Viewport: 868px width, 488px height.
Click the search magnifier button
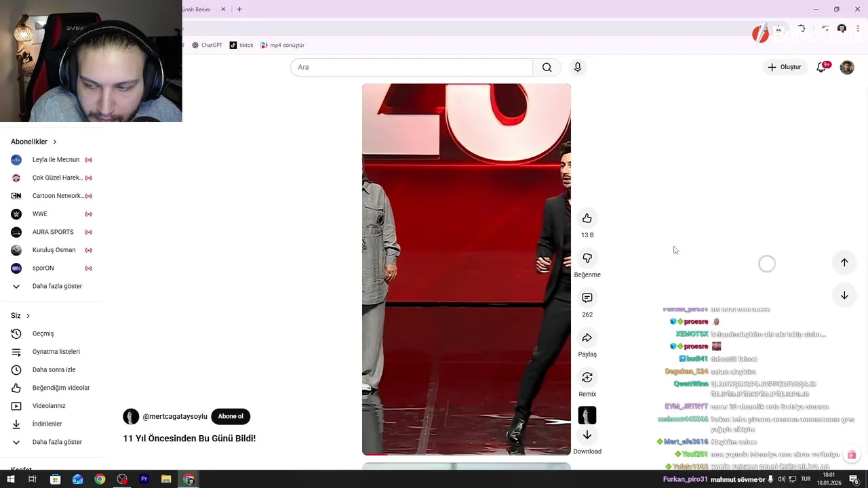[547, 67]
